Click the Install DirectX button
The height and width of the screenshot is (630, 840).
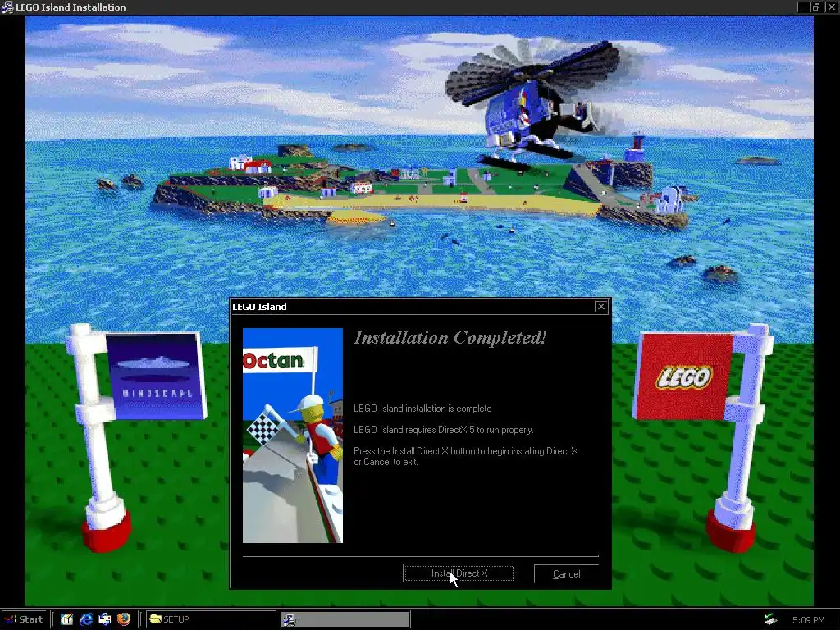tap(459, 573)
